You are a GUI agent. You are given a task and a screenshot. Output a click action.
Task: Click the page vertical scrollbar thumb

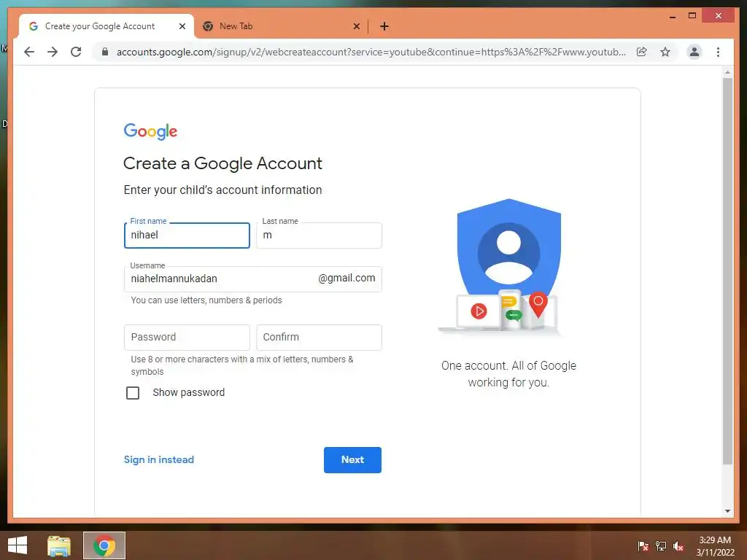point(727,271)
